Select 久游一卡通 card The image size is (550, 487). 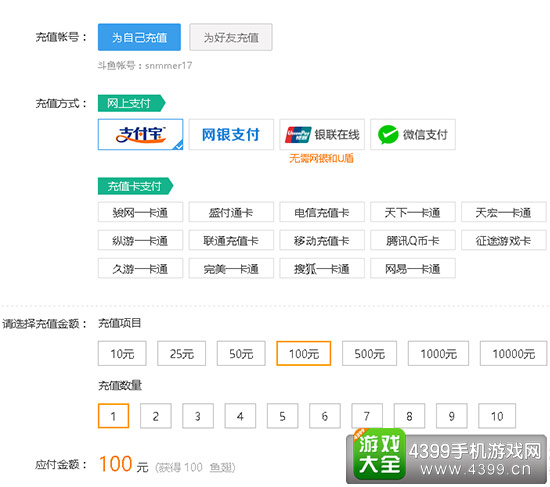click(140, 268)
